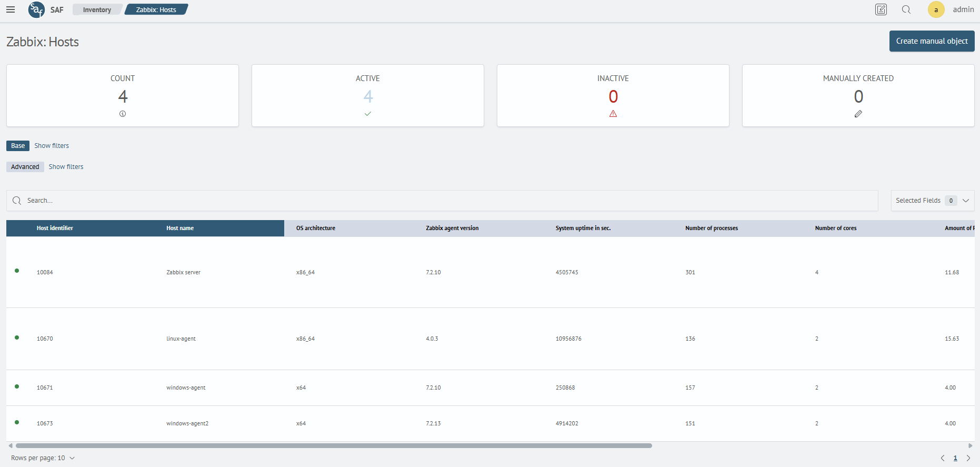Switch to the Inventory tab
The width and height of the screenshot is (980, 467).
97,9
